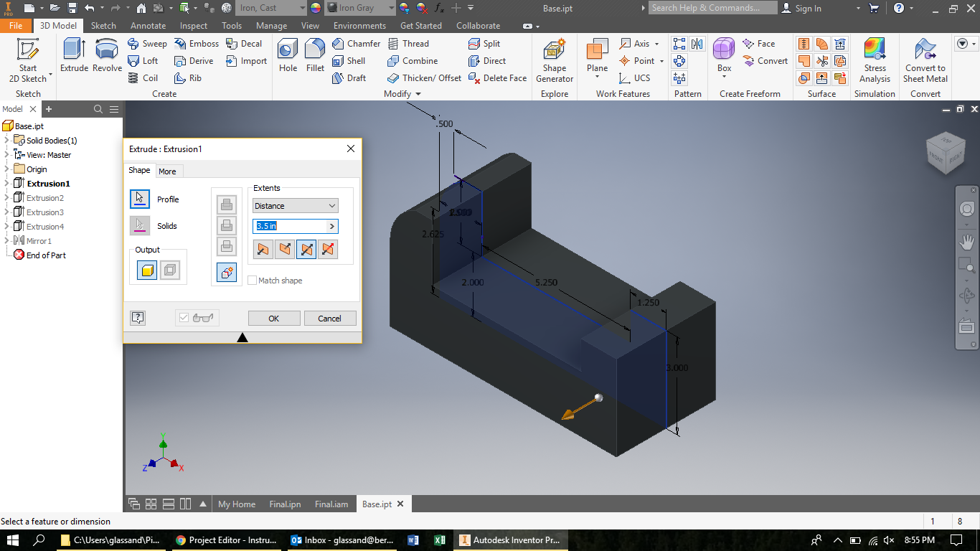Click the Combine tool
The width and height of the screenshot is (980, 551).
coord(413,61)
